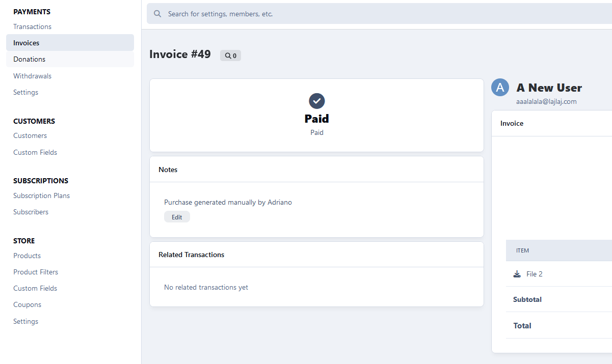Select Invoices in the sidebar

click(x=70, y=43)
